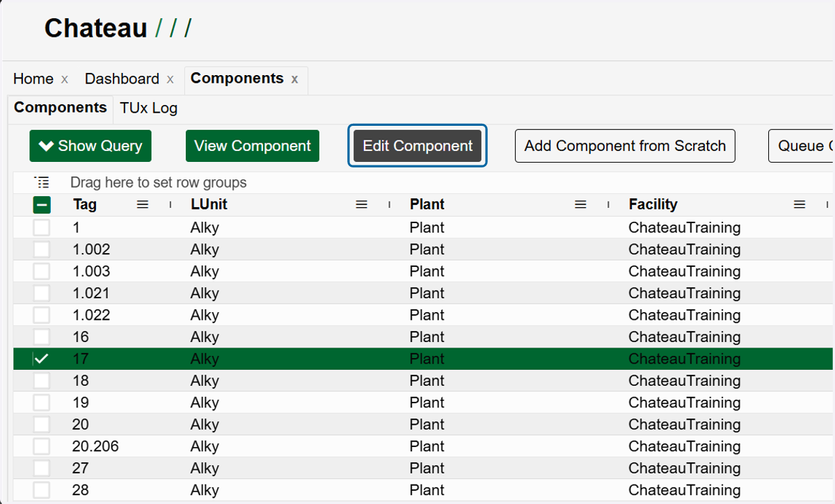Close the Dashboard tab with its x

coord(170,79)
